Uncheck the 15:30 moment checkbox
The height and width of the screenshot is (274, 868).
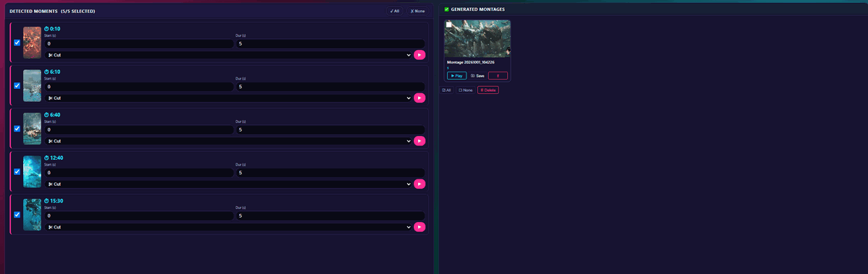click(x=17, y=215)
